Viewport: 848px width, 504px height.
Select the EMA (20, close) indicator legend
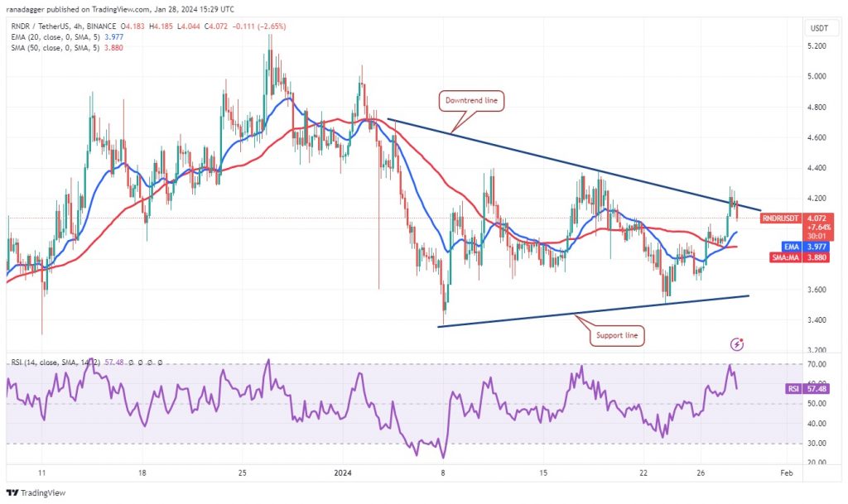pos(67,36)
